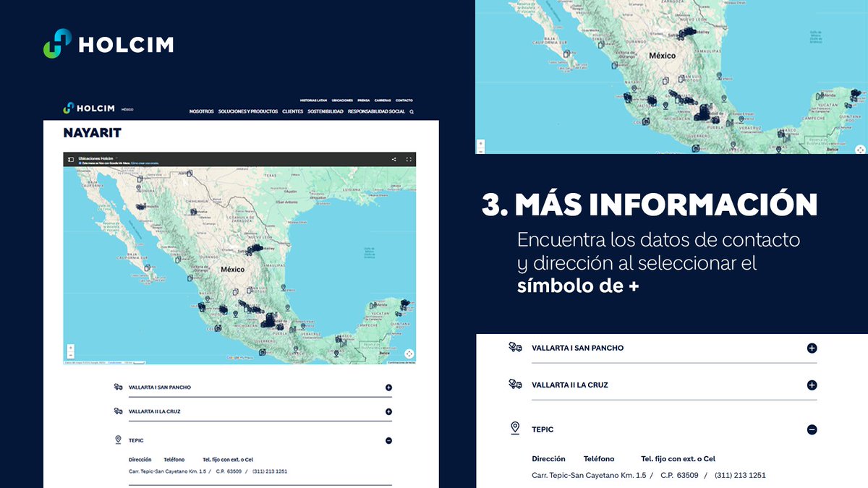Click the Vallarta I San Pancho title in the enlarged close-up
The image size is (868, 488).
(x=577, y=348)
